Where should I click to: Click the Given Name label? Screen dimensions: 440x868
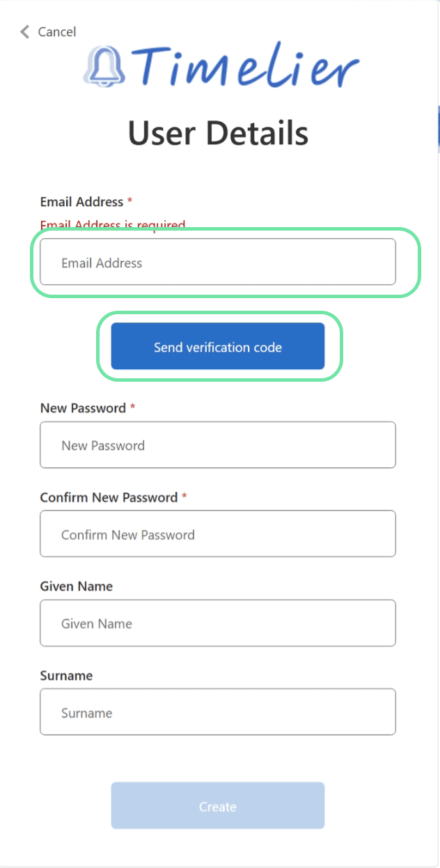click(x=76, y=587)
